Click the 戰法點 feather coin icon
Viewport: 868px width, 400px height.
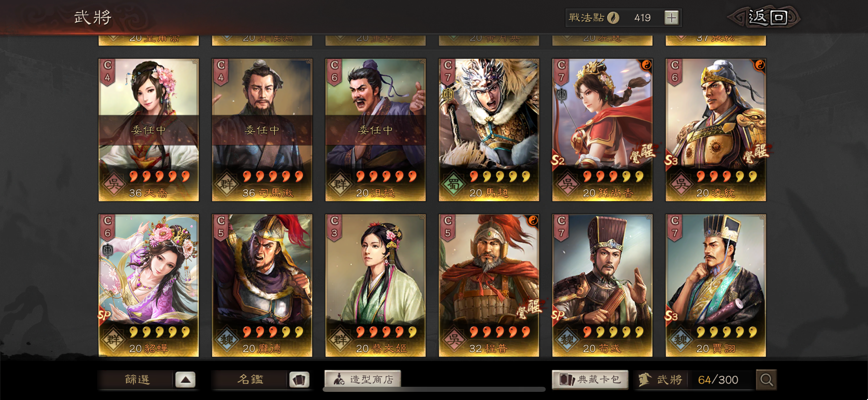[x=613, y=18]
